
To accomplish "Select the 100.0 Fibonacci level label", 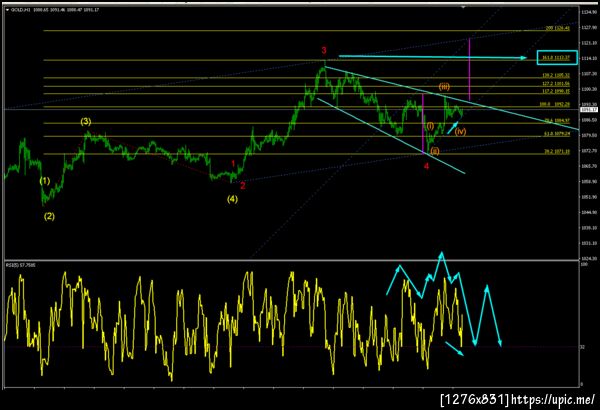I will point(554,104).
